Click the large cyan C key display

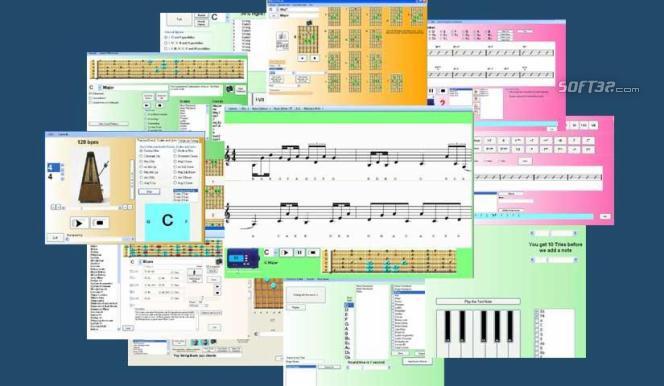coord(167,221)
